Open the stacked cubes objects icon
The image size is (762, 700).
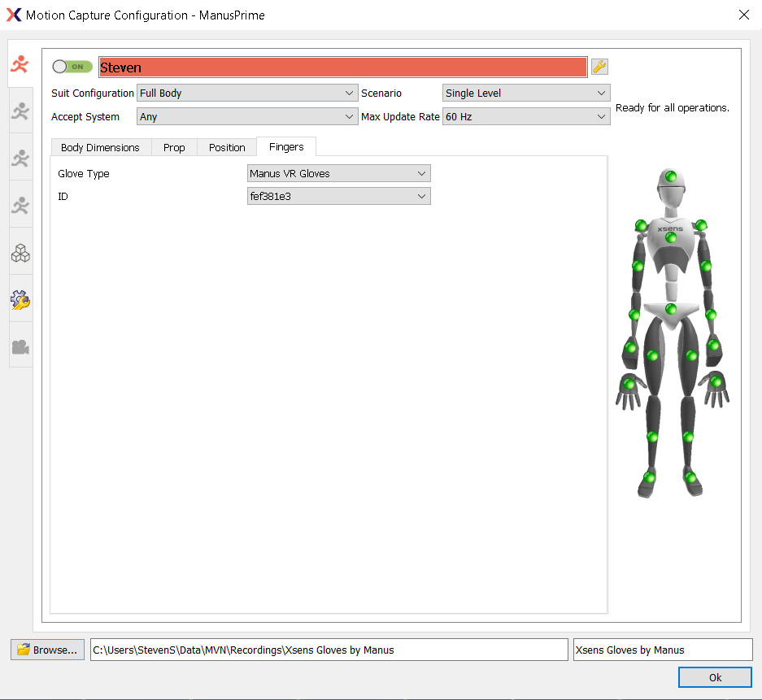pos(20,254)
